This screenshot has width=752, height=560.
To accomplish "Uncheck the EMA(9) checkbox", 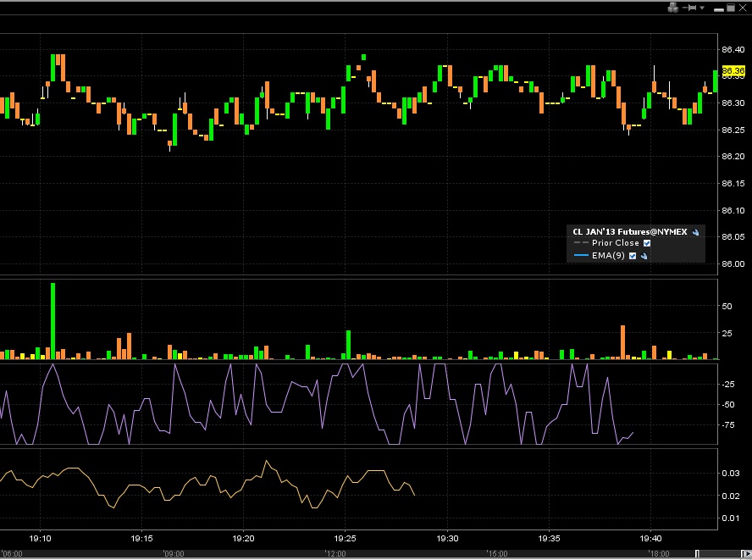I will (633, 256).
